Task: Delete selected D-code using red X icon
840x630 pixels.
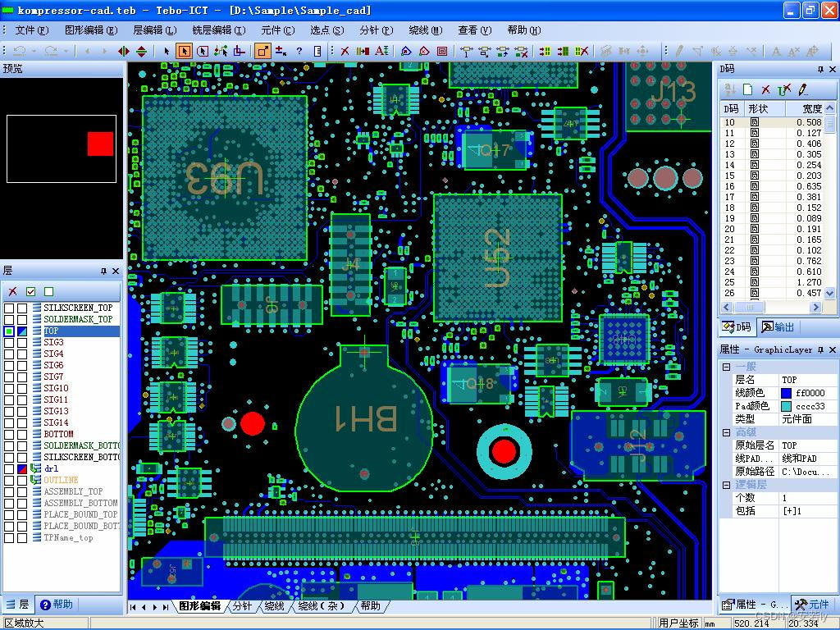Action: point(765,90)
